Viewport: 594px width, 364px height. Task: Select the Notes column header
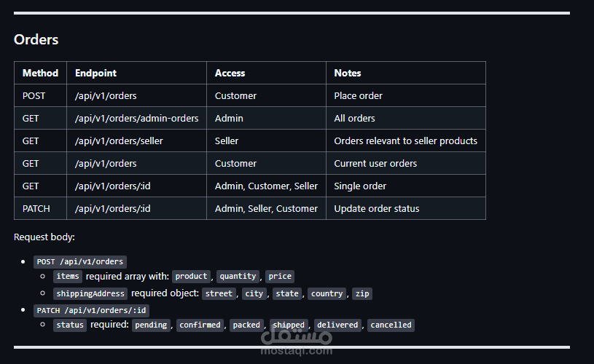[348, 73]
